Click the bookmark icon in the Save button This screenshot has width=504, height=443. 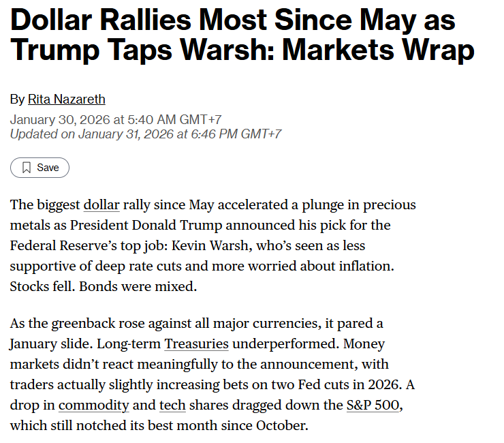(x=27, y=168)
